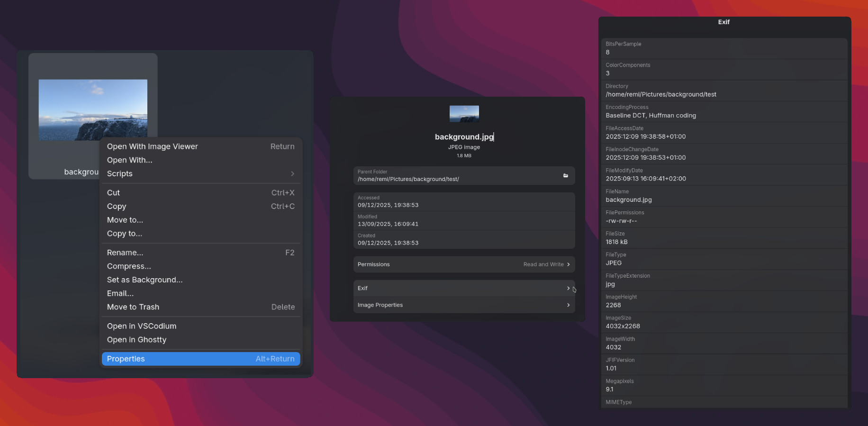868x426 pixels.
Task: Choose Rename from the context menu
Action: [125, 253]
